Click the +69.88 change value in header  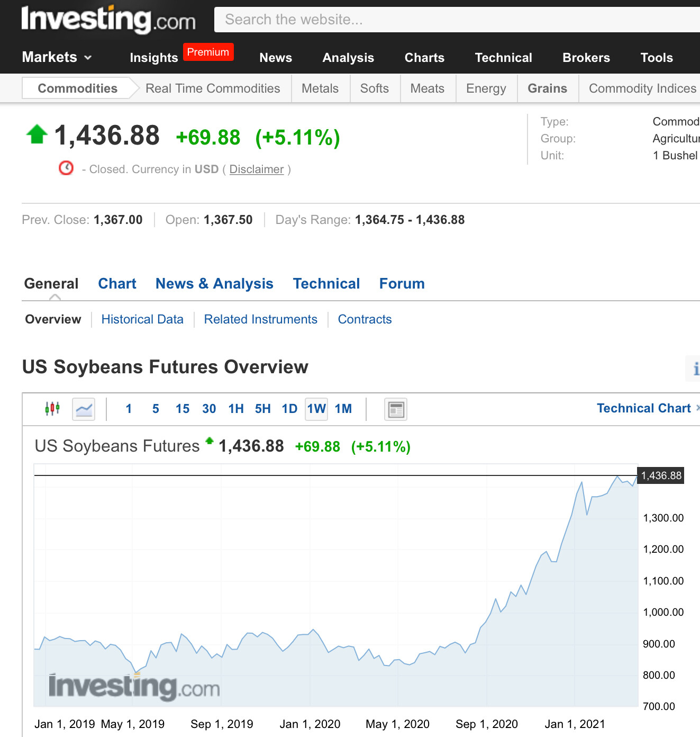(x=208, y=138)
